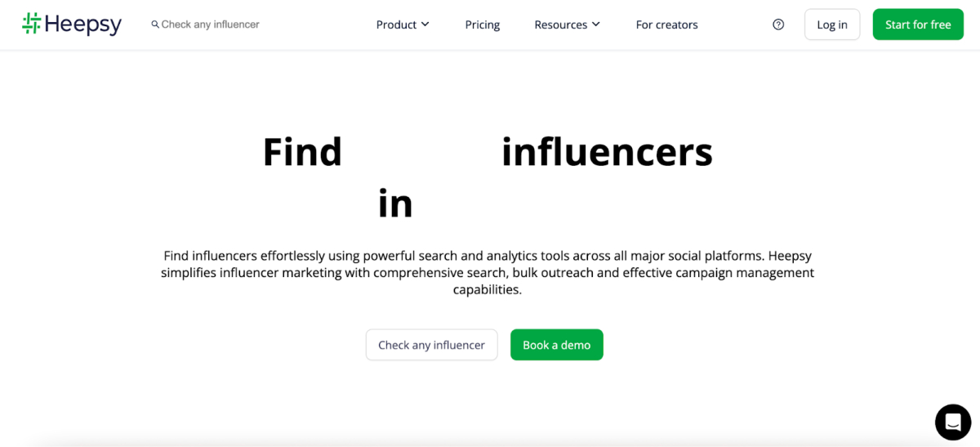Screen dimensions: 980x447
Task: Expand the chevron next to Resources
Action: pos(596,25)
